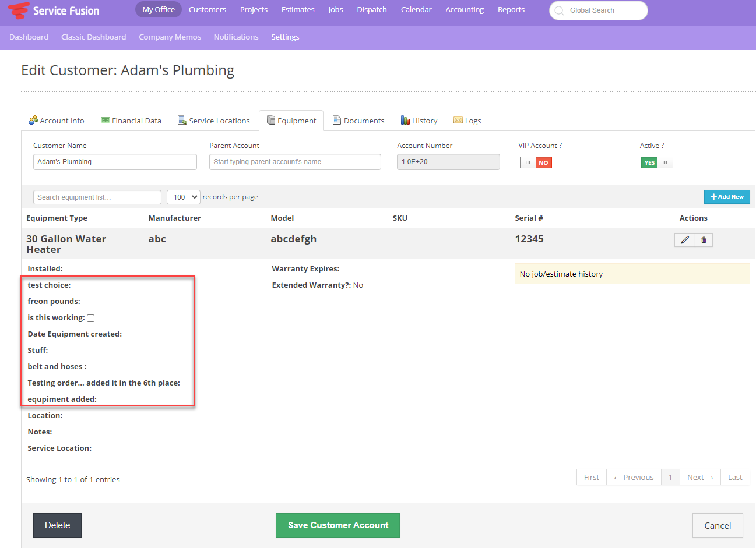Open the My Office menu
The width and height of the screenshot is (756, 548).
tap(159, 9)
